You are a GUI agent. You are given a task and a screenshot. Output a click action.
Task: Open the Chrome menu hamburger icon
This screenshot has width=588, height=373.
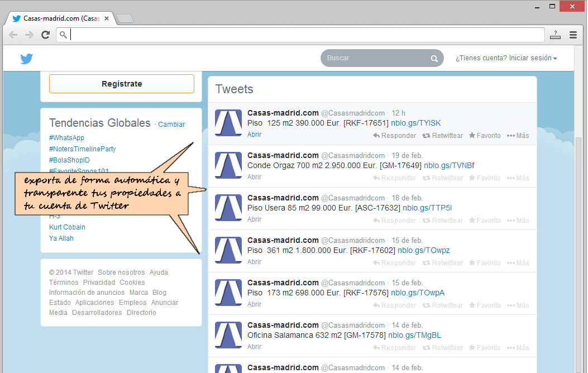pos(573,35)
